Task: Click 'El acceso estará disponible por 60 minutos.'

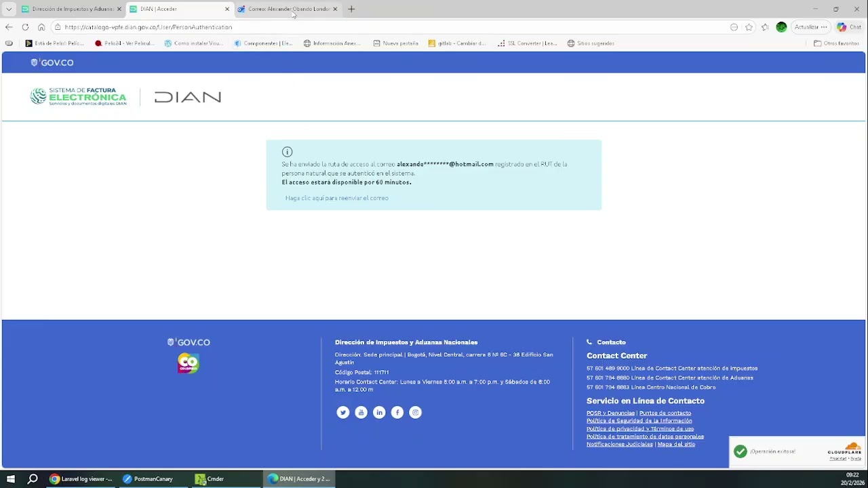Action: [x=347, y=182]
